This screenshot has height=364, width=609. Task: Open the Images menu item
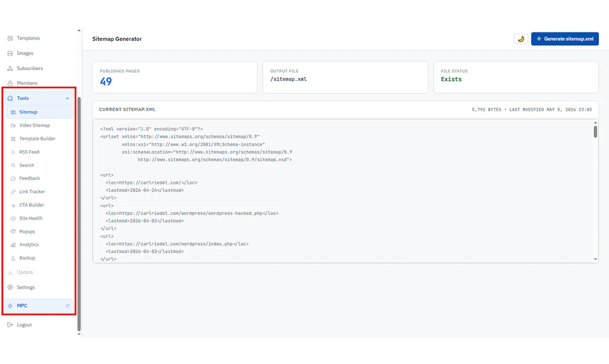coord(25,54)
